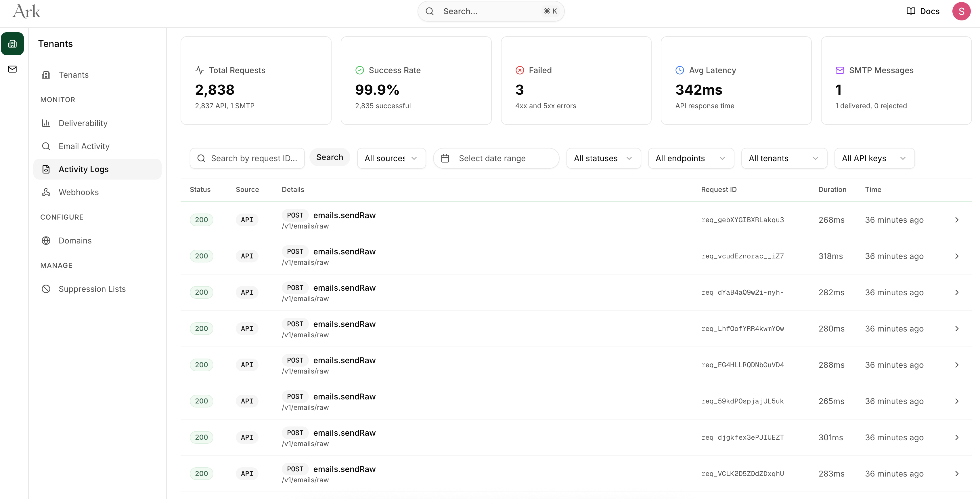Open the All tenants filter dropdown
This screenshot has height=499, width=980.
[x=784, y=158]
